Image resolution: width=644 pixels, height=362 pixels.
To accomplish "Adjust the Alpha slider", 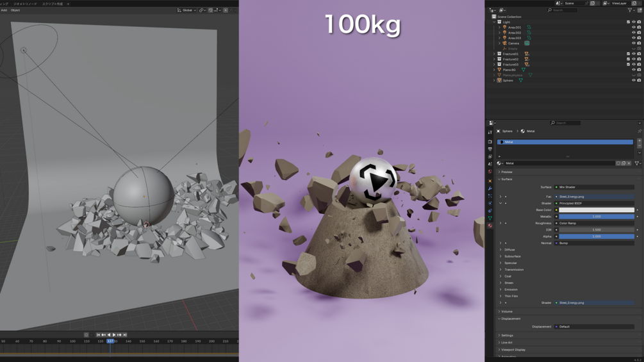I will [x=597, y=236].
